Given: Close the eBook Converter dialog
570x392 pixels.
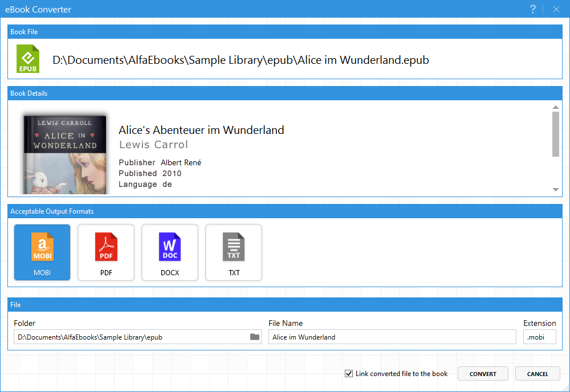Looking at the screenshot, I should [x=556, y=9].
